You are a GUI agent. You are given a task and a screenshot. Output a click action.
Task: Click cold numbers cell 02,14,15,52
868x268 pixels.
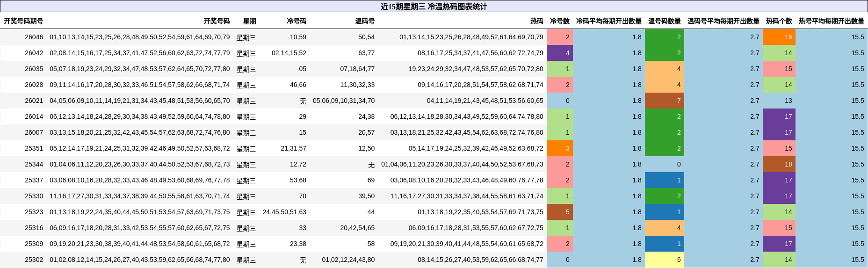(x=289, y=53)
